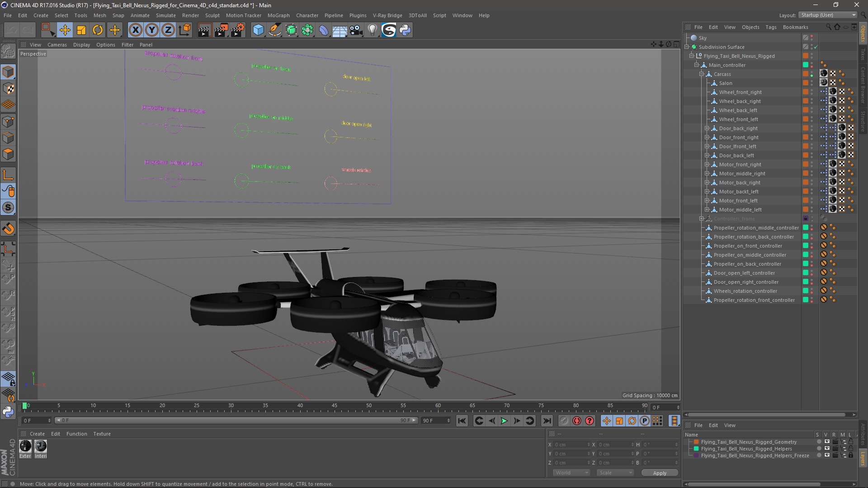Click timeline frame 45 marker
Image resolution: width=868 pixels, height=488 pixels.
335,406
